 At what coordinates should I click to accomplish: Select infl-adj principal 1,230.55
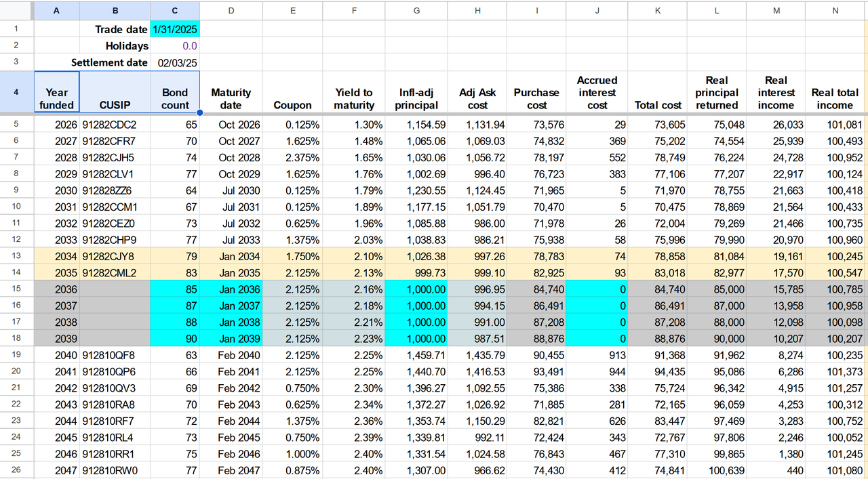click(416, 190)
